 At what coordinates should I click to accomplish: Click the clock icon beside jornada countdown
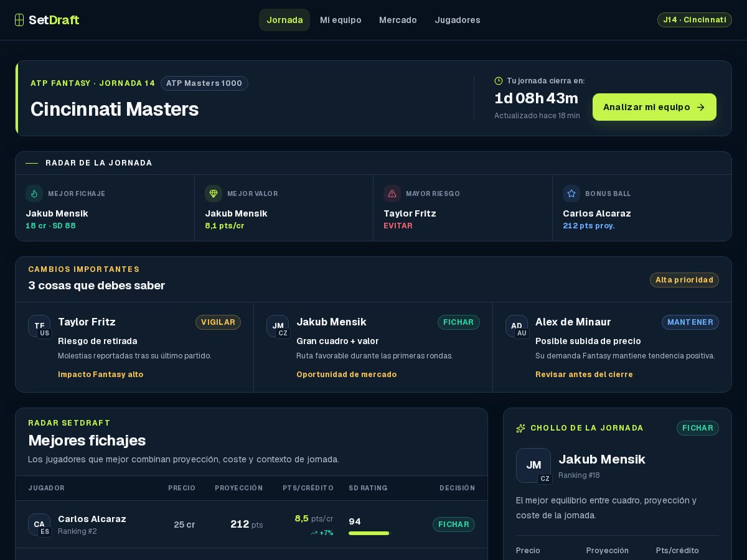(499, 81)
